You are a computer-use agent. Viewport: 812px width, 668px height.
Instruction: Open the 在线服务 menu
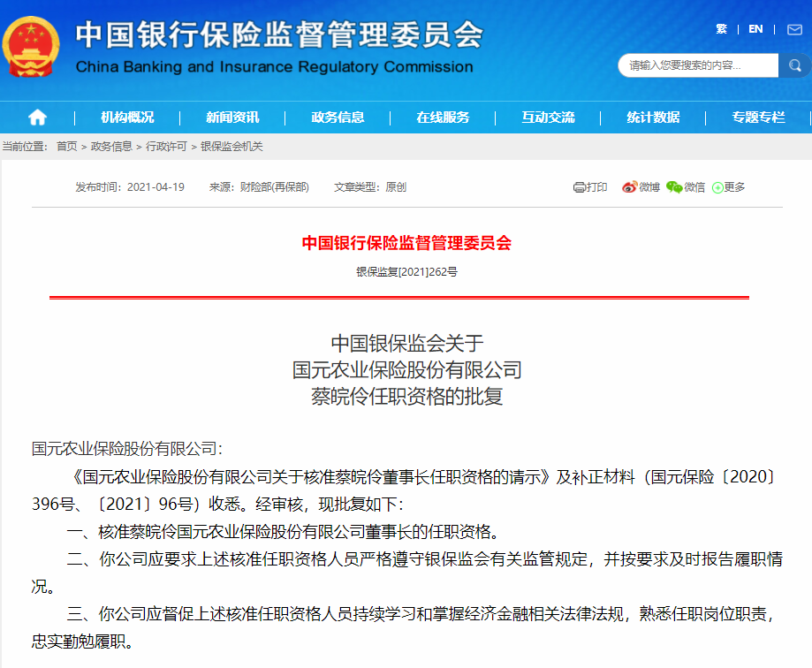pos(443,118)
